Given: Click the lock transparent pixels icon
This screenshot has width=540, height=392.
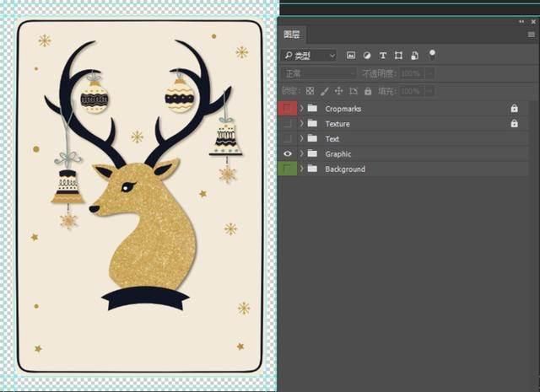Looking at the screenshot, I should tap(310, 91).
